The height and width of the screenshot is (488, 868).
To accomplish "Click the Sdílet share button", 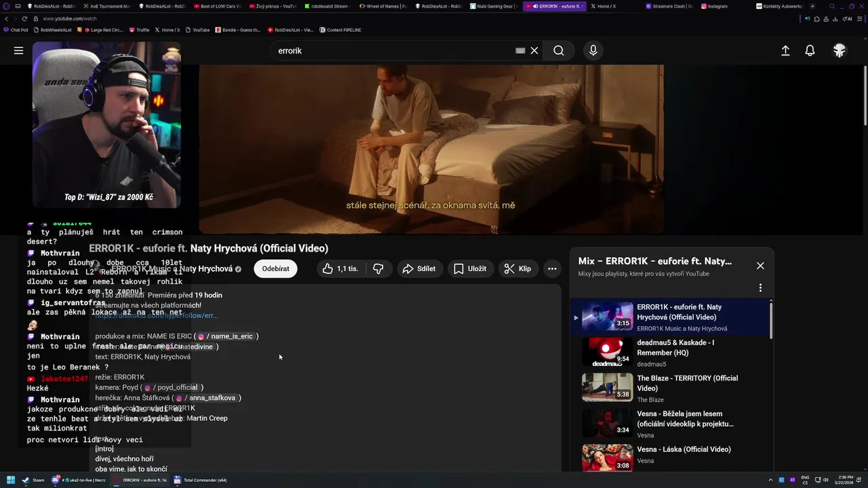I will tap(419, 269).
